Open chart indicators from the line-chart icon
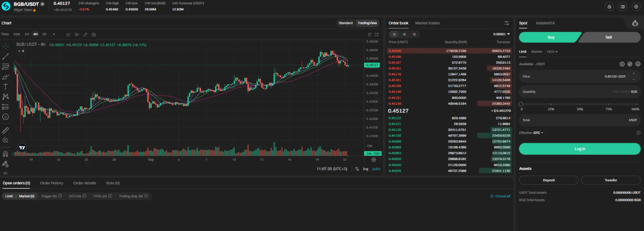The image size is (644, 231). coord(68,34)
